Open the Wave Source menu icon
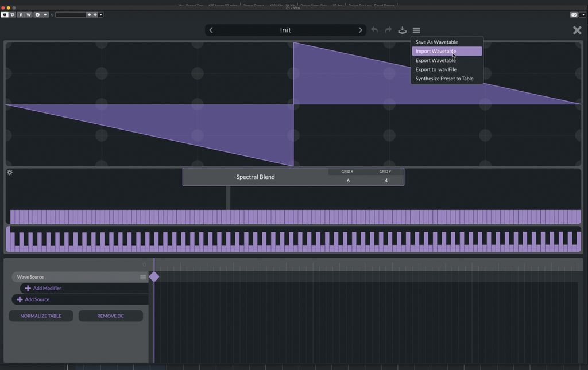The width and height of the screenshot is (588, 370). tap(142, 277)
